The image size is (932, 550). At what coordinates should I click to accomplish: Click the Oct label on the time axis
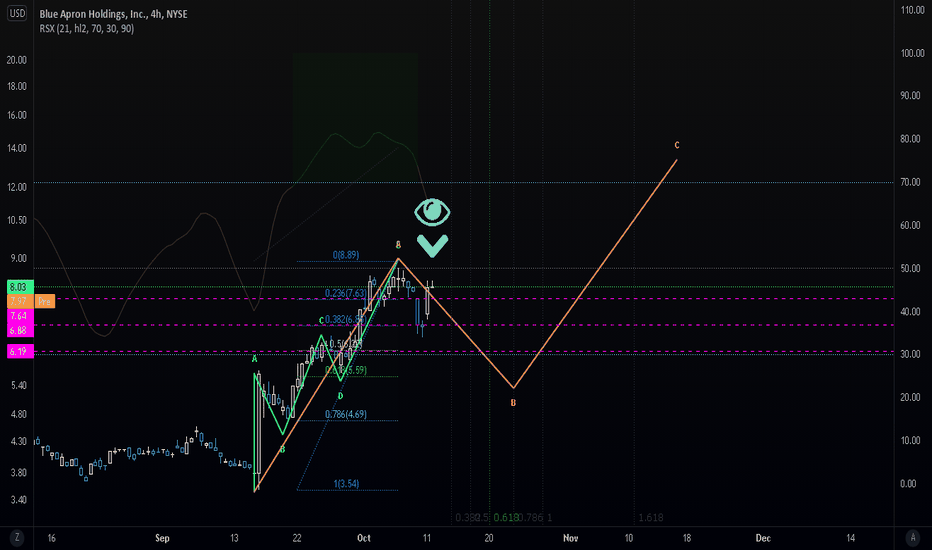coord(364,538)
